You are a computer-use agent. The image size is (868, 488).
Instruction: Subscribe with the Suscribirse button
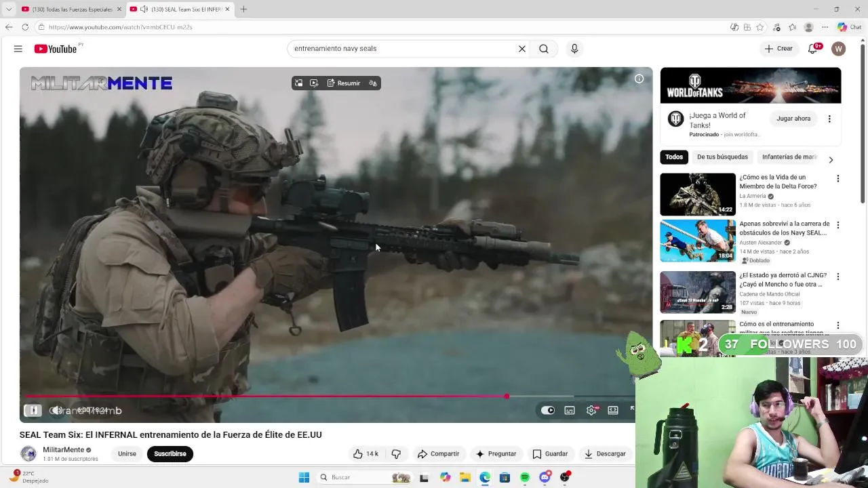coord(170,454)
